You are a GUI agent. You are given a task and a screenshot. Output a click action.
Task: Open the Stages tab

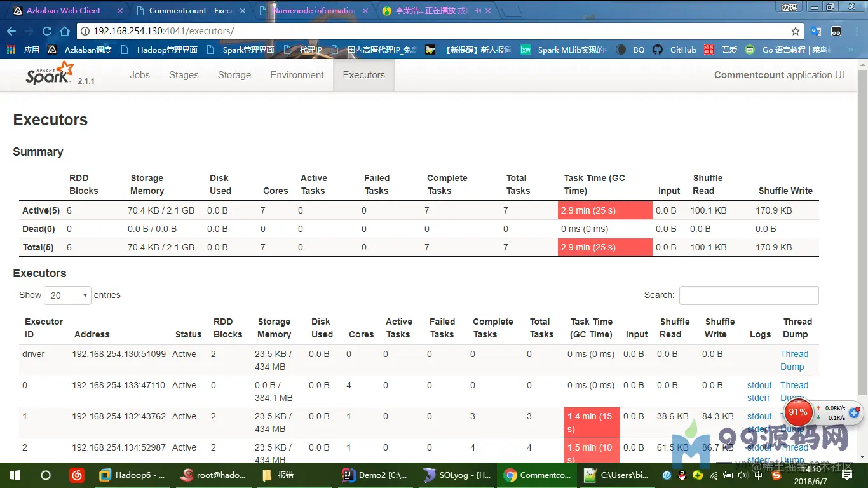[184, 75]
